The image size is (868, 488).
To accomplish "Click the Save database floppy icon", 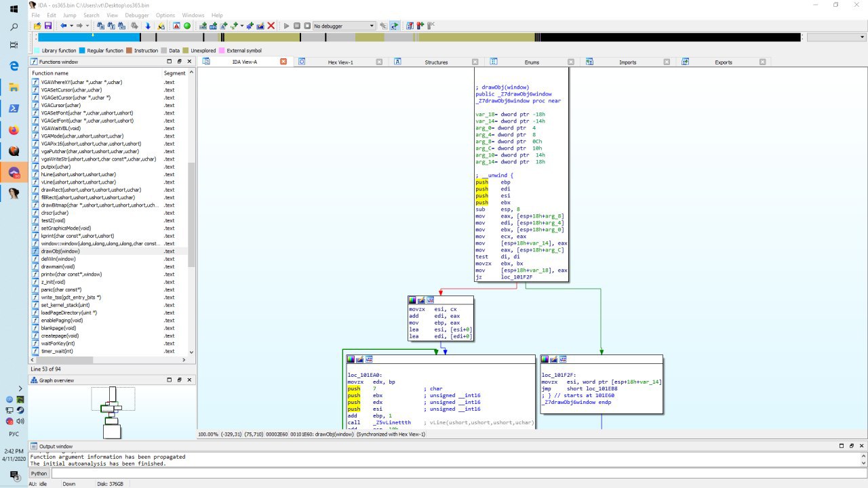I will pos(47,26).
